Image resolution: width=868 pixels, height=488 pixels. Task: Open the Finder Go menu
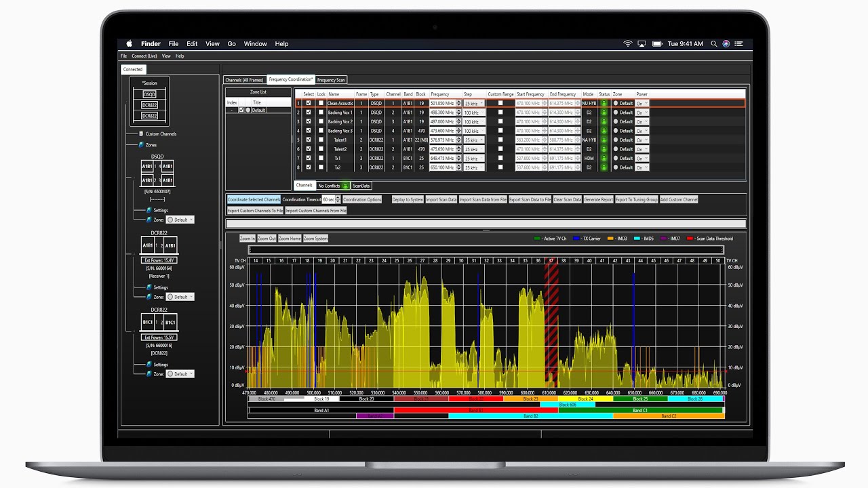coord(232,43)
